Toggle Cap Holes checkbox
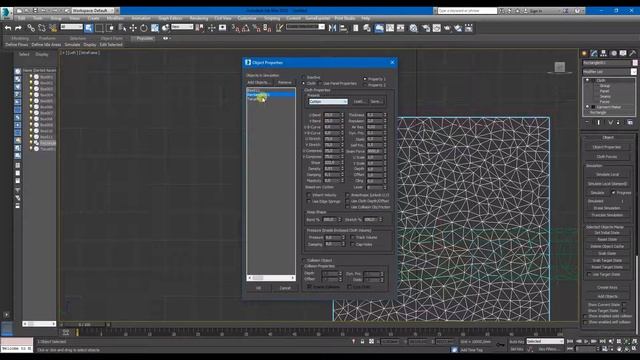This screenshot has height=360, width=640. (352, 244)
